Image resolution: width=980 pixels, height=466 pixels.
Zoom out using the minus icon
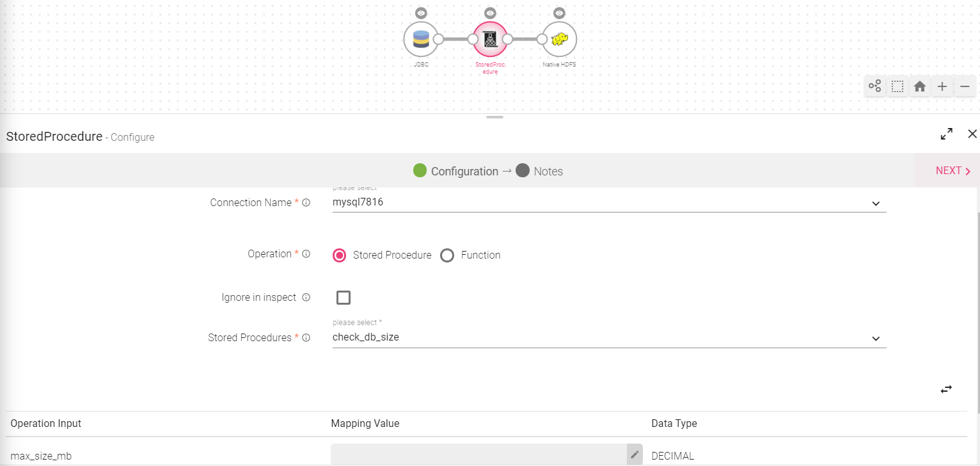coord(965,86)
